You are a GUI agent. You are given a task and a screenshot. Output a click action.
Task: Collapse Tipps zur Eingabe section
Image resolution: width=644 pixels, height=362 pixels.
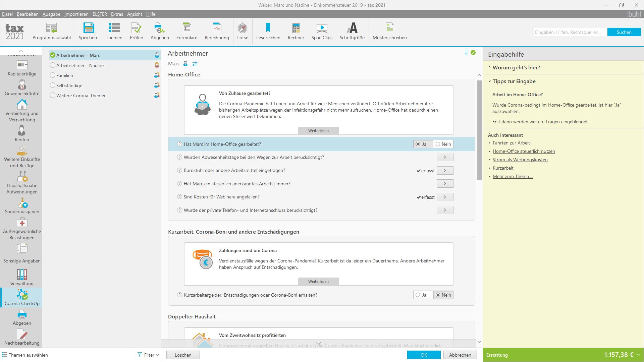[514, 81]
